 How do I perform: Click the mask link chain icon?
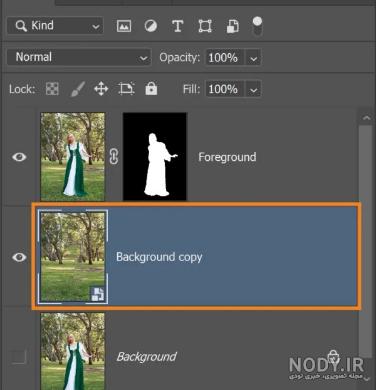point(114,156)
